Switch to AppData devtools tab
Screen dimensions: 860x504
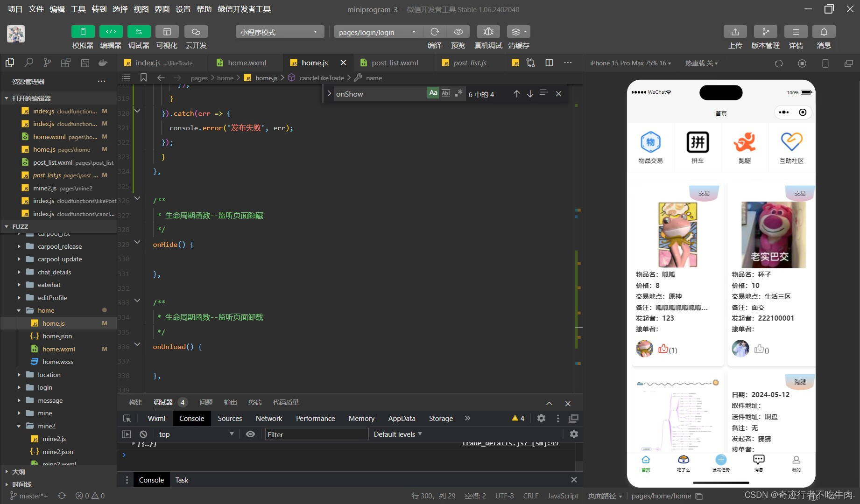402,419
